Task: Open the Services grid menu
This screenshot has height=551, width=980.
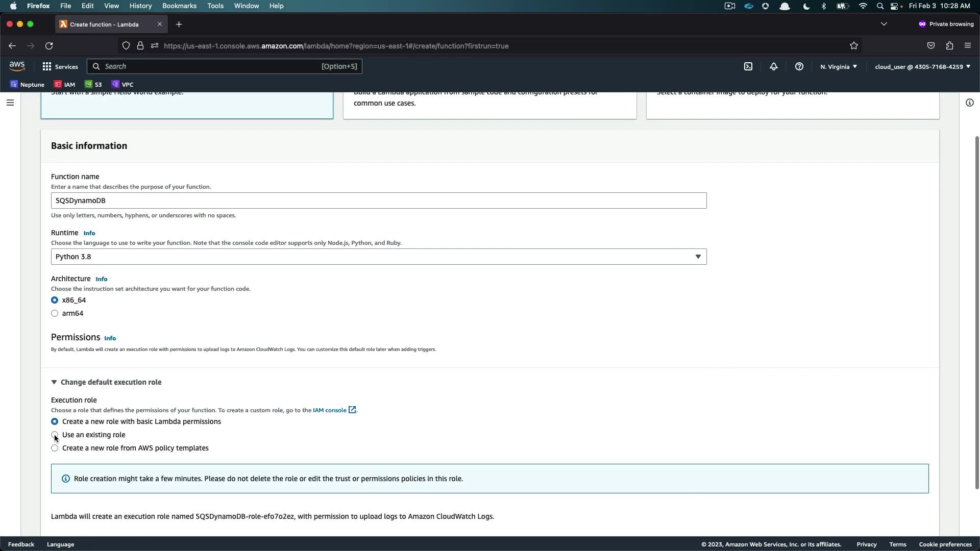Action: pyautogui.click(x=60, y=67)
